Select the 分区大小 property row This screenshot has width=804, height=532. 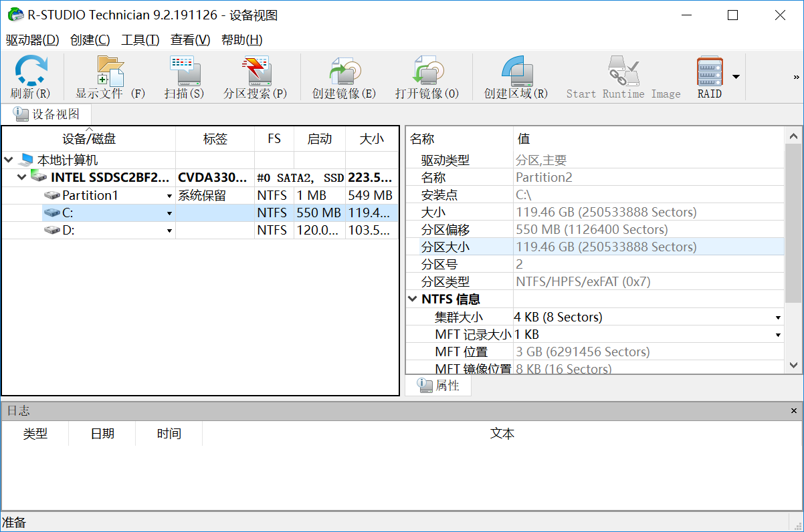595,247
